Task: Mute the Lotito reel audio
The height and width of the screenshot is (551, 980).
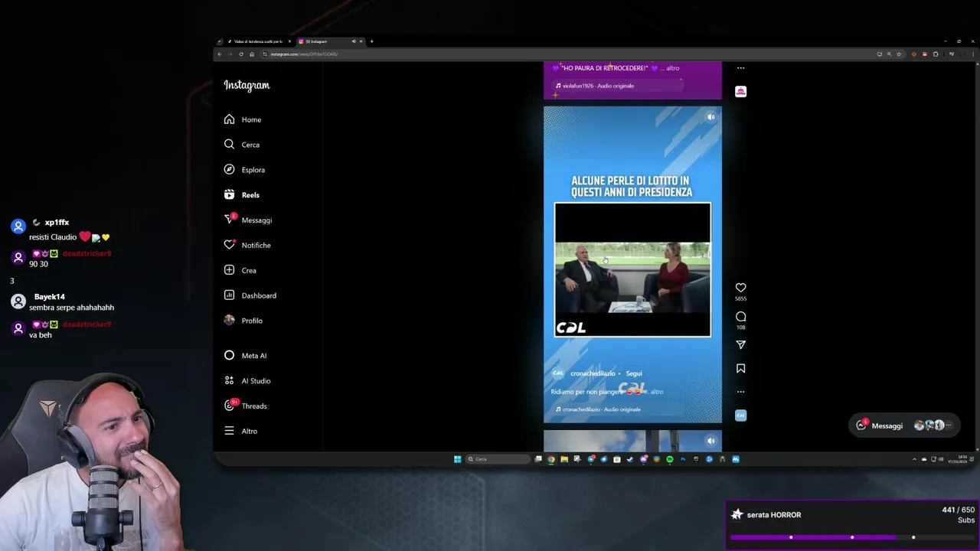Action: pyautogui.click(x=710, y=117)
